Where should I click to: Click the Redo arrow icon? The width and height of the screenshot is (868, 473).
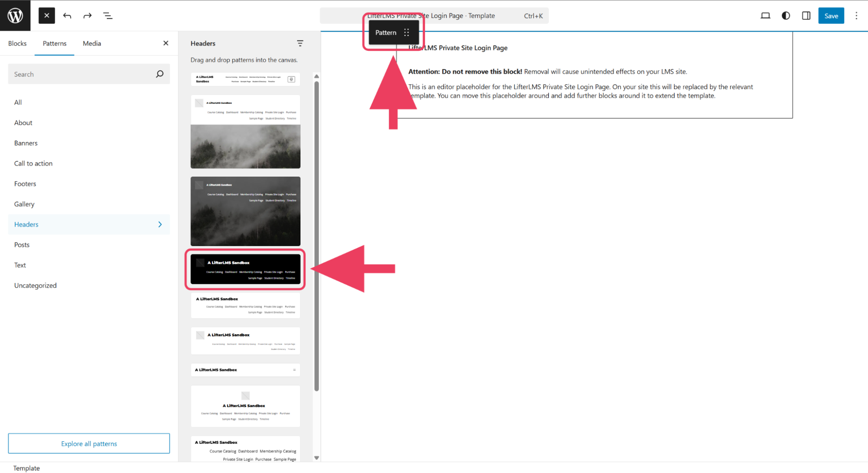click(x=87, y=16)
